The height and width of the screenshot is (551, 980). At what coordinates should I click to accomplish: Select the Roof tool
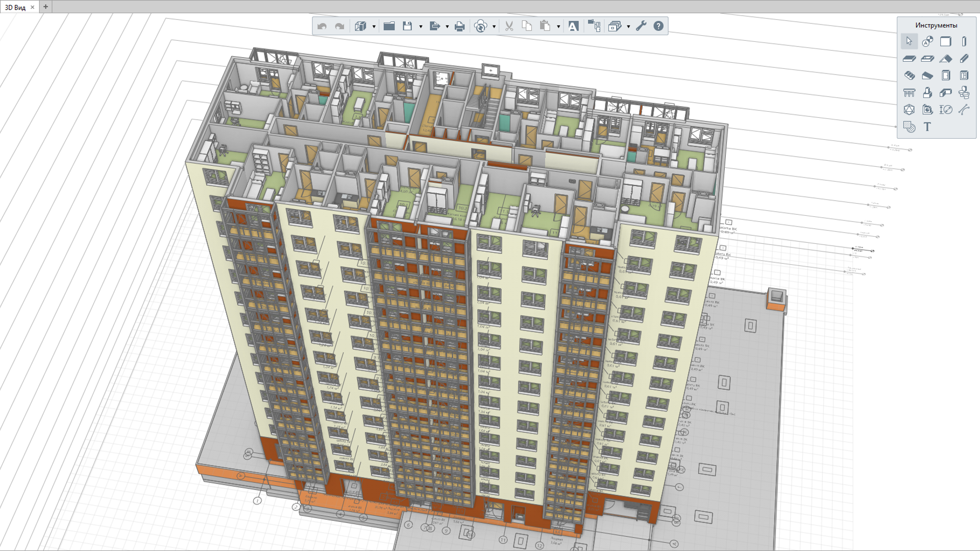946,59
